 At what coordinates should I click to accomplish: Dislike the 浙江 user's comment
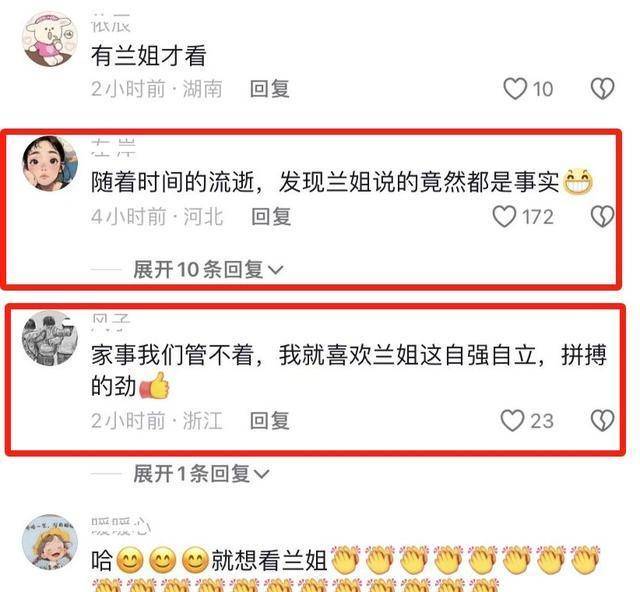click(602, 421)
